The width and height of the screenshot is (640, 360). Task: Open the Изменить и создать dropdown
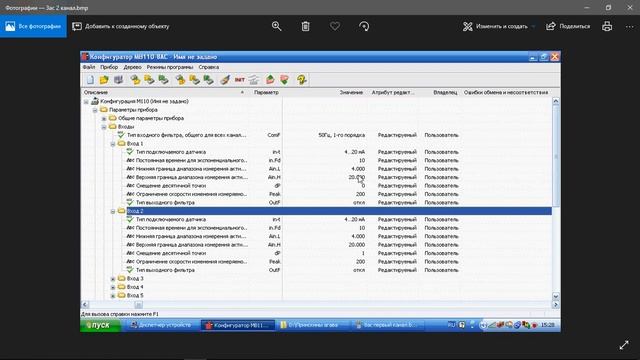coord(499,26)
